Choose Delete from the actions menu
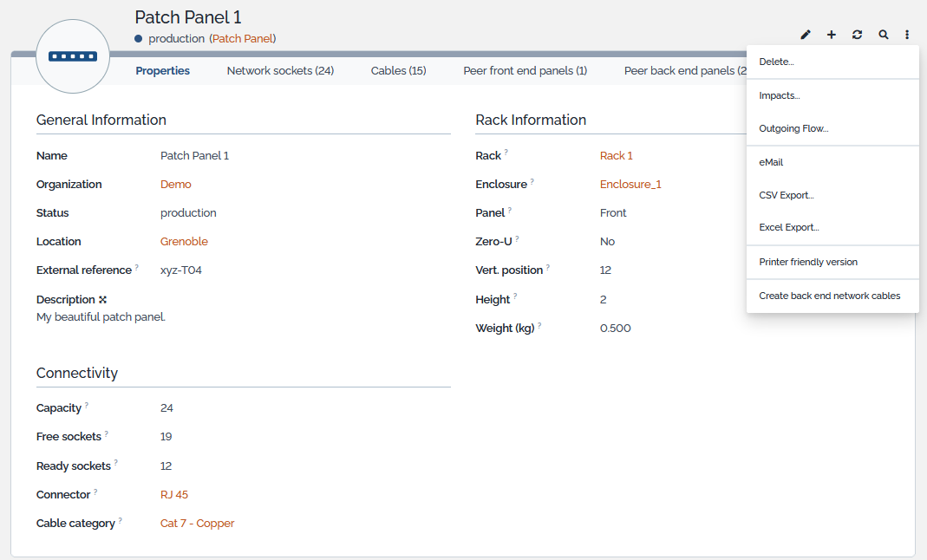 (776, 62)
